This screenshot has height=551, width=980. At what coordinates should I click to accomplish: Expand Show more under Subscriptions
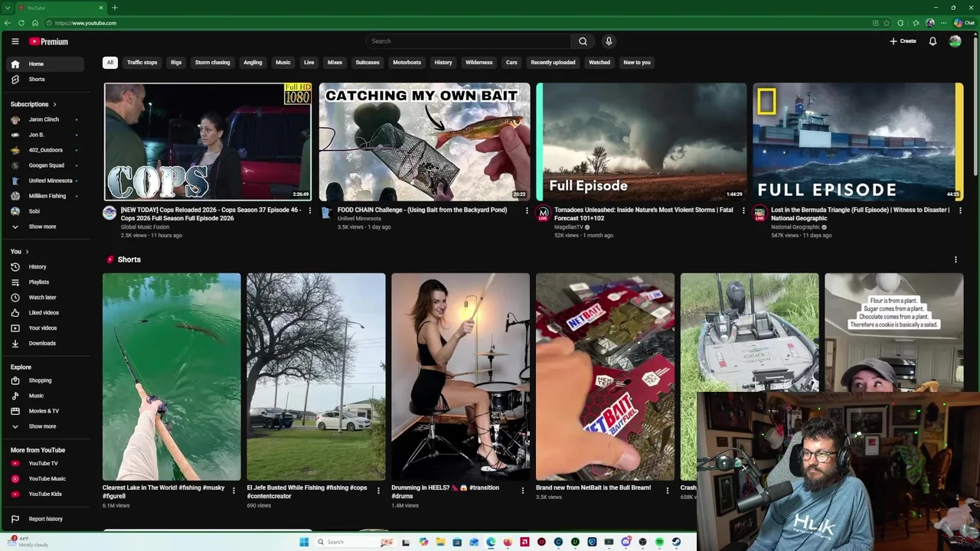[46, 227]
